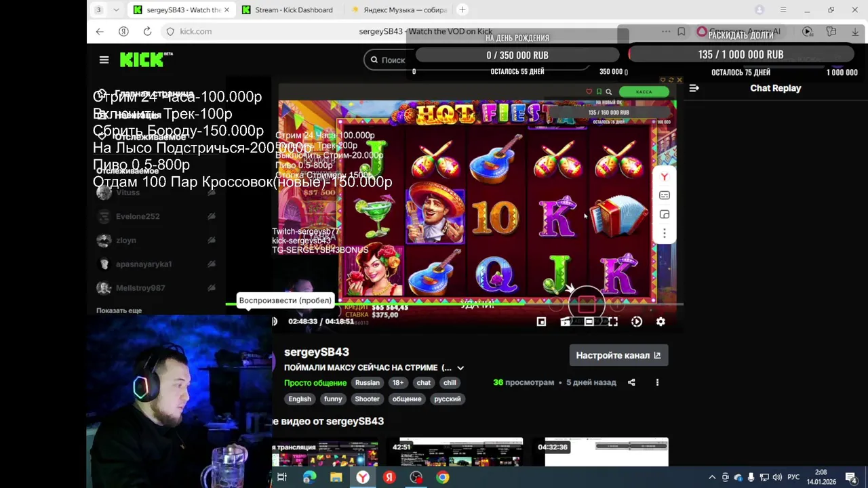
Task: Click Показать еще in sidebar
Action: tap(119, 310)
